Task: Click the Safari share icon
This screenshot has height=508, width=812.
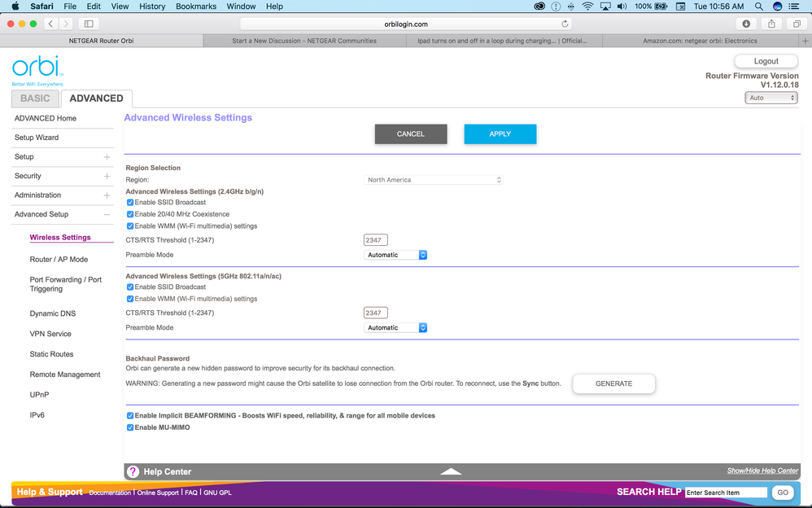Action: [x=771, y=24]
